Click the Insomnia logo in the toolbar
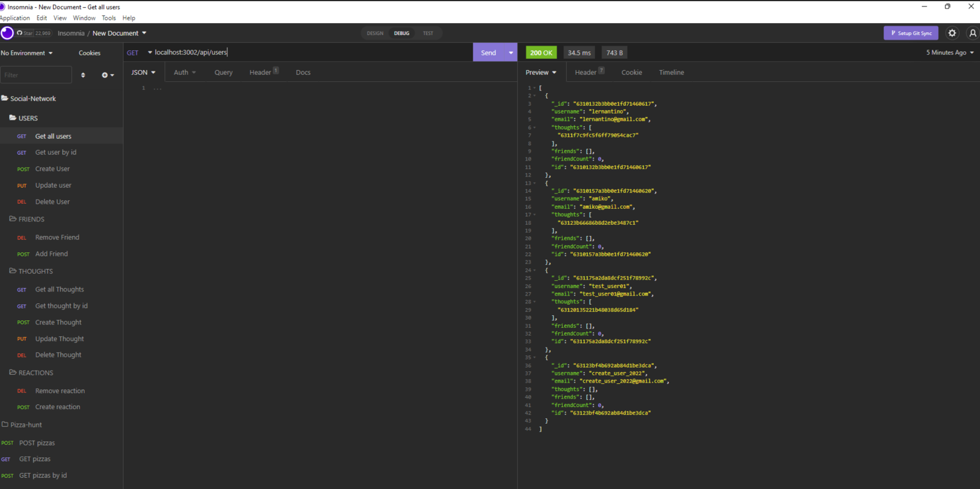Screen dimensions: 980x489 (x=7, y=33)
